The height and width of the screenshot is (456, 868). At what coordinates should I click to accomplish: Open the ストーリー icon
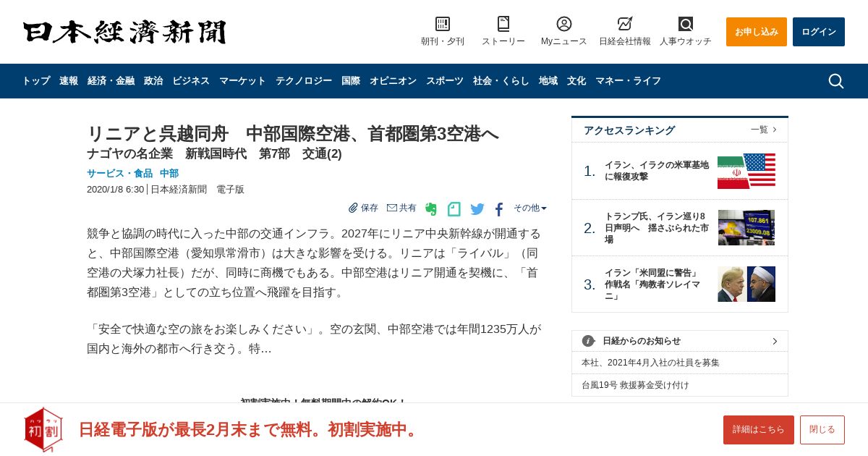(x=503, y=24)
